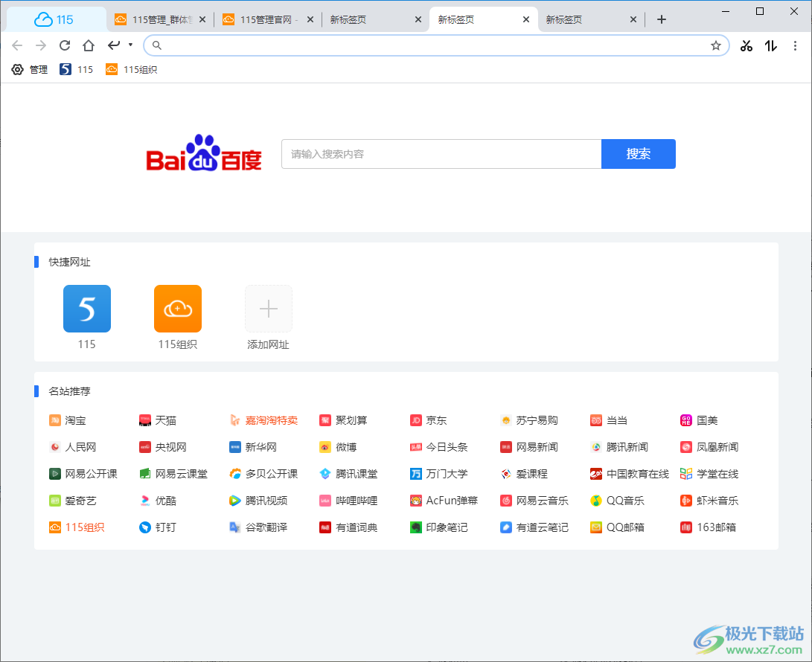Image resolution: width=812 pixels, height=662 pixels.
Task: Select 钉钉 in recommended sites
Action: pyautogui.click(x=158, y=527)
